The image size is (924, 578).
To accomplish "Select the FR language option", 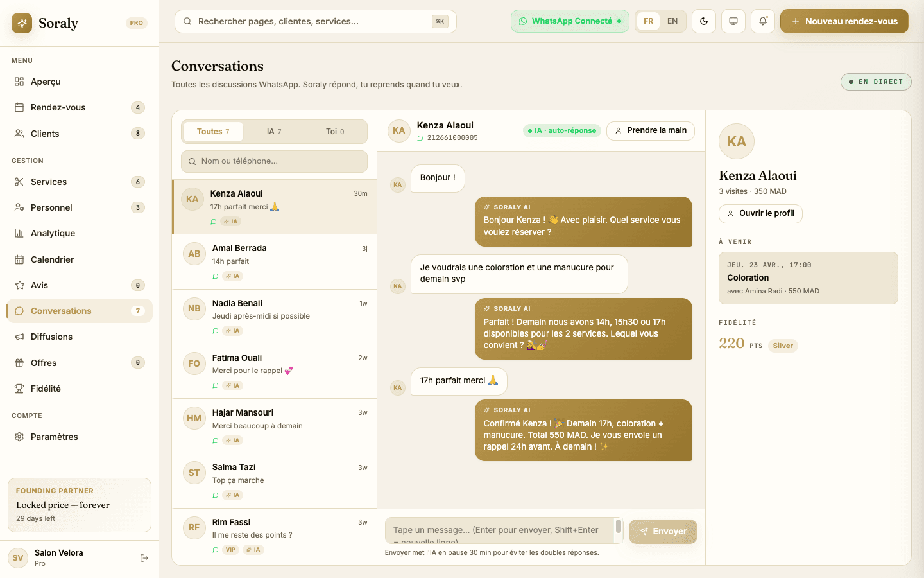I will coord(649,21).
